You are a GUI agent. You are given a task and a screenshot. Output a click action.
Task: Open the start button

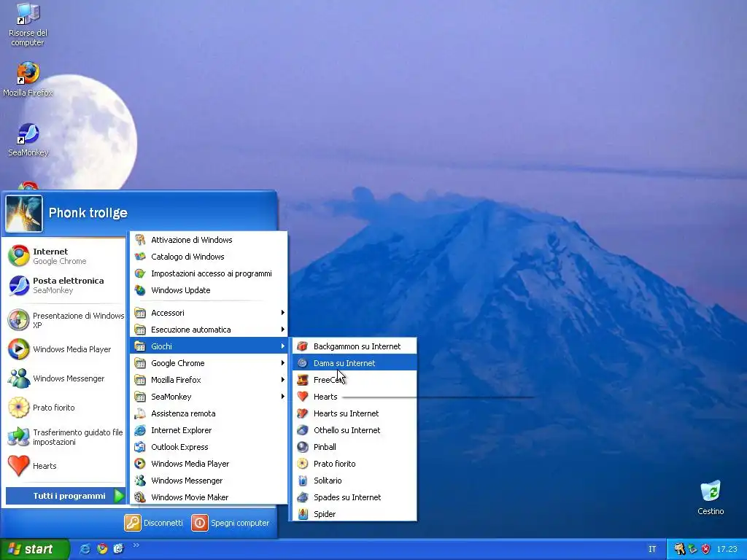tap(34, 549)
